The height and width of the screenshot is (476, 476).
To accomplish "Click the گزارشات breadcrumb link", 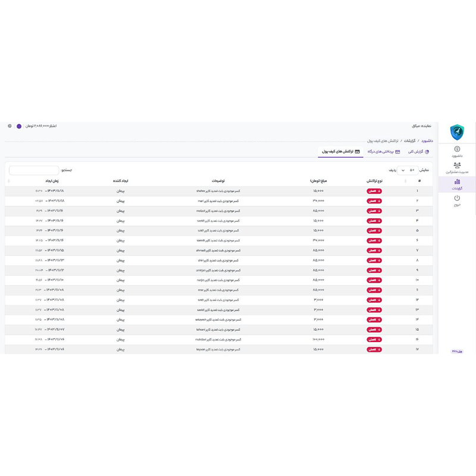I will click(x=410, y=141).
